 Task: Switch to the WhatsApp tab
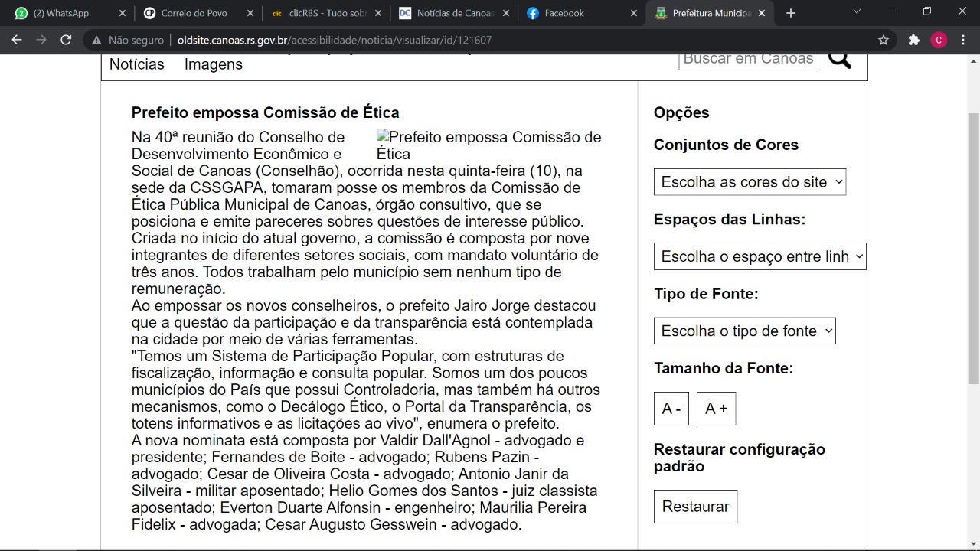click(x=69, y=13)
